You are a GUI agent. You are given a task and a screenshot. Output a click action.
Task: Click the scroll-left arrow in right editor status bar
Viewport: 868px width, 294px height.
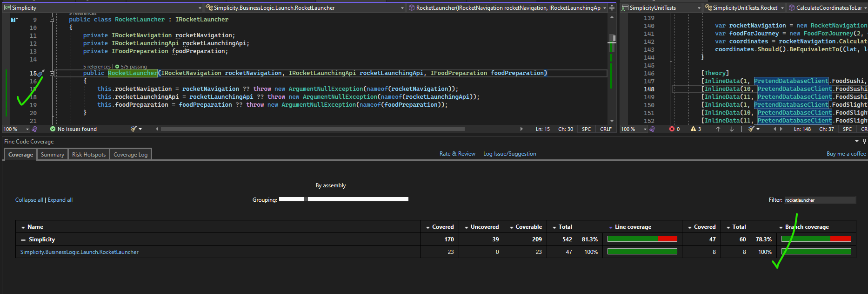[x=775, y=129]
